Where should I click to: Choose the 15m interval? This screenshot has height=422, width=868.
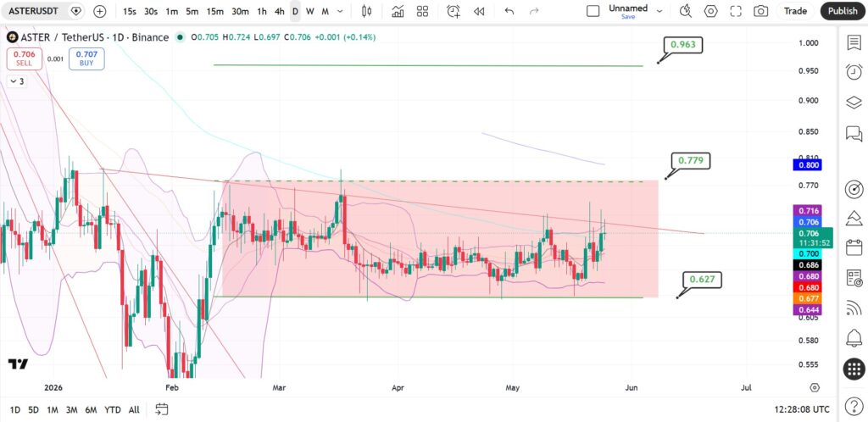pyautogui.click(x=214, y=11)
